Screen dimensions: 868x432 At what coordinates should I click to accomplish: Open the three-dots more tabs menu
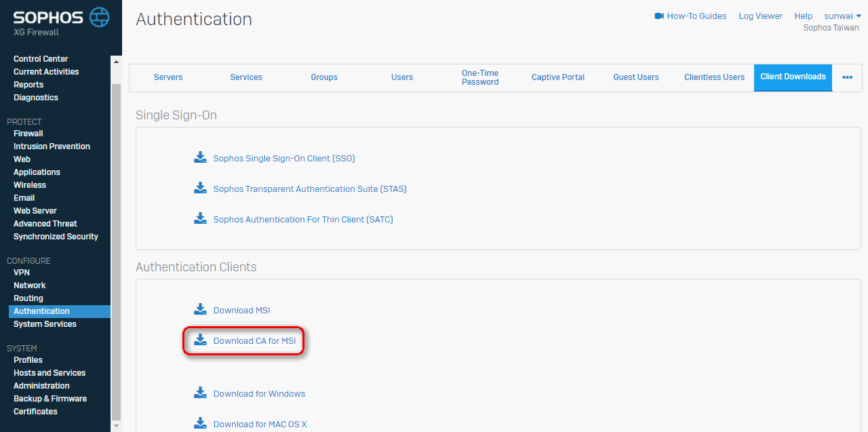point(847,77)
